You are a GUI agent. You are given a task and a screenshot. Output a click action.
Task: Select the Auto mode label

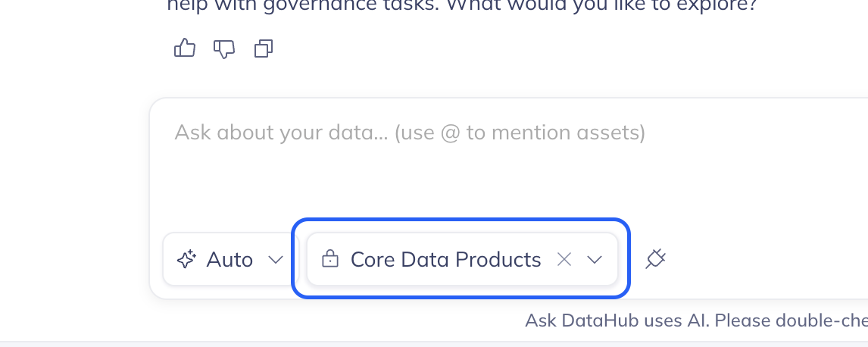click(229, 260)
